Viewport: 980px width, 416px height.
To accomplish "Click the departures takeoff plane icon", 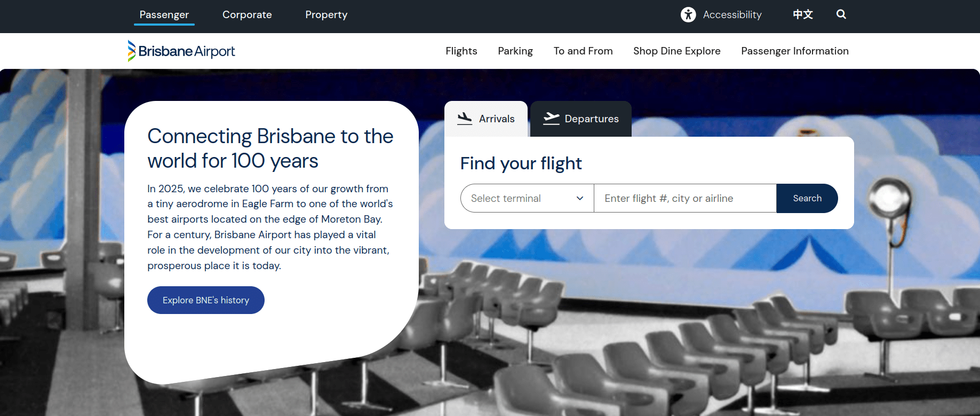I will [551, 119].
